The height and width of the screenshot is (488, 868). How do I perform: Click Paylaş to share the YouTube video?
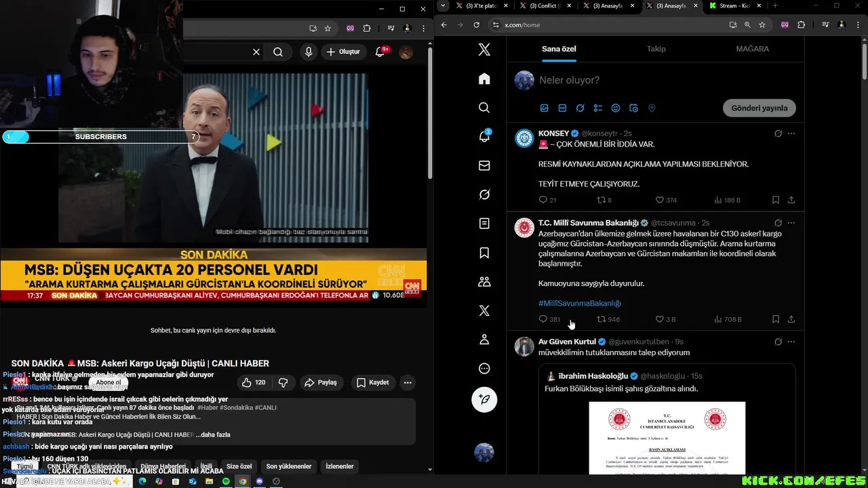[321, 382]
